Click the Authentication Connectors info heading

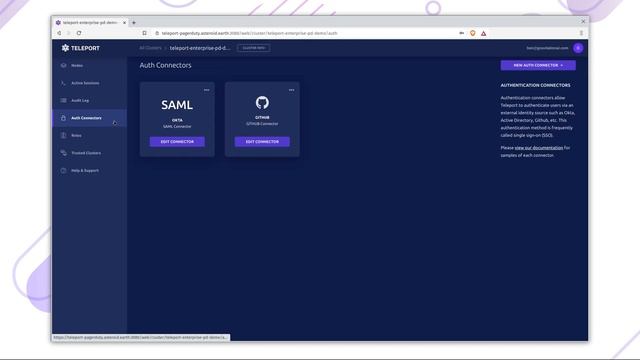point(536,85)
